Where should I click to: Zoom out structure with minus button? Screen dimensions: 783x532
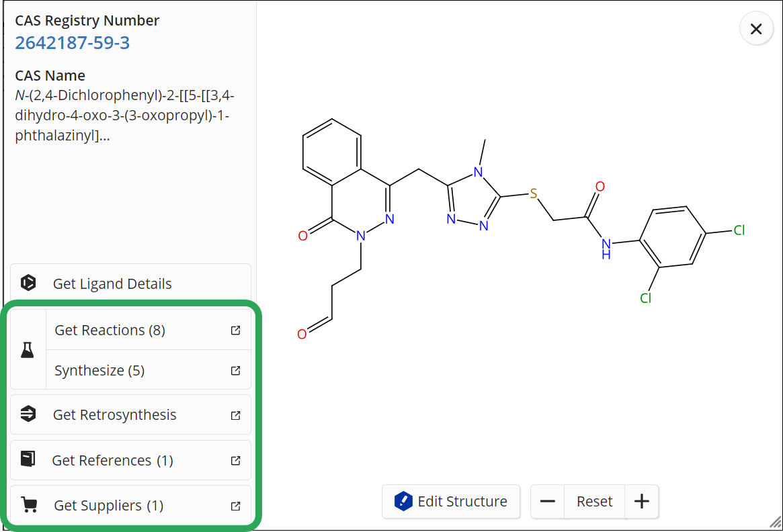[x=548, y=502]
